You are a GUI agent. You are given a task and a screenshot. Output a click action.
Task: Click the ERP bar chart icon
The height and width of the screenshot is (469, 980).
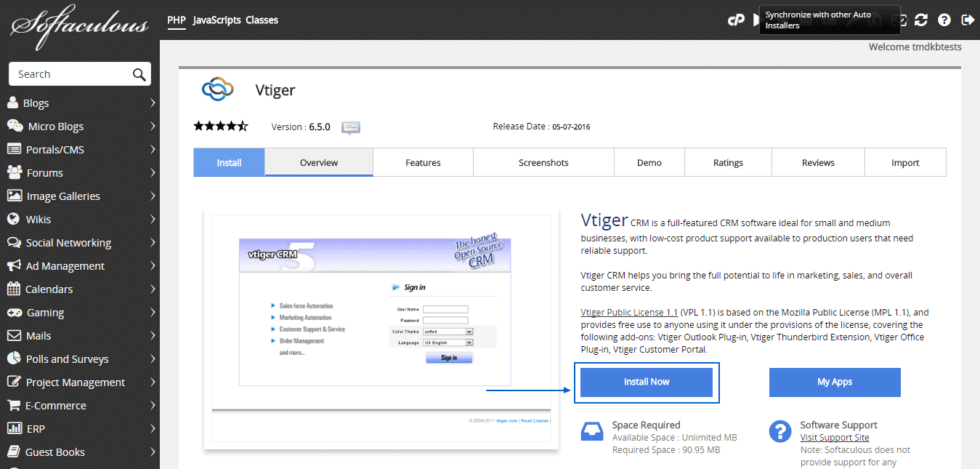coord(14,428)
